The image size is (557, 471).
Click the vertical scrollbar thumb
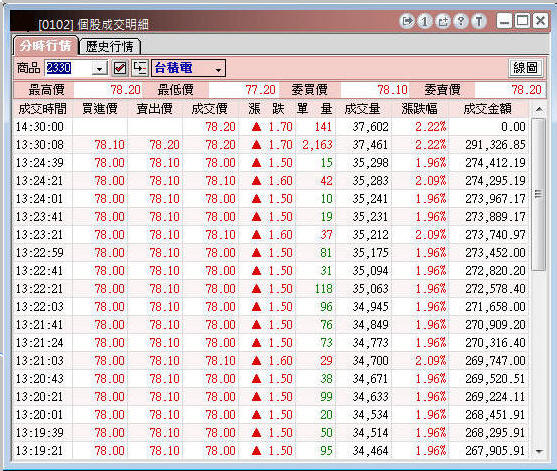pyautogui.click(x=539, y=194)
